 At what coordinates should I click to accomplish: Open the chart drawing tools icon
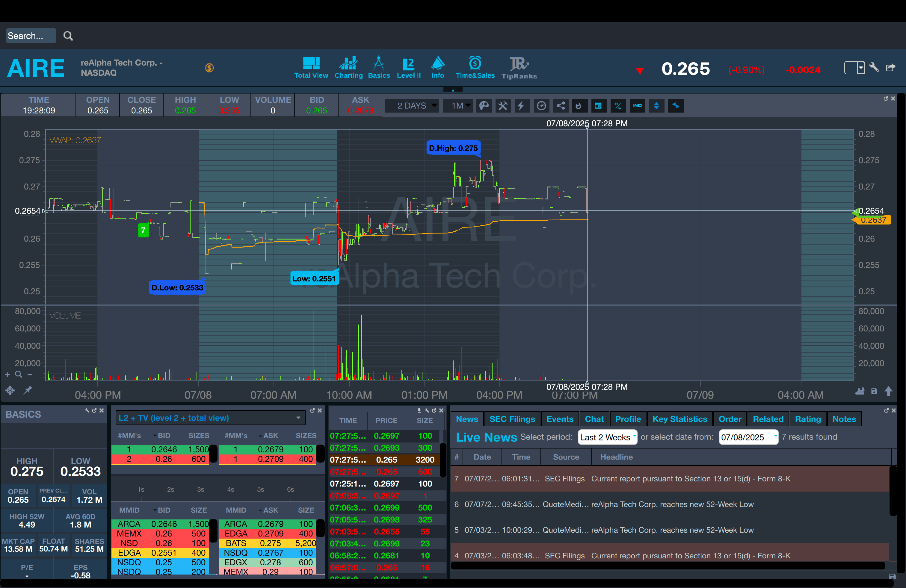pyautogui.click(x=503, y=106)
